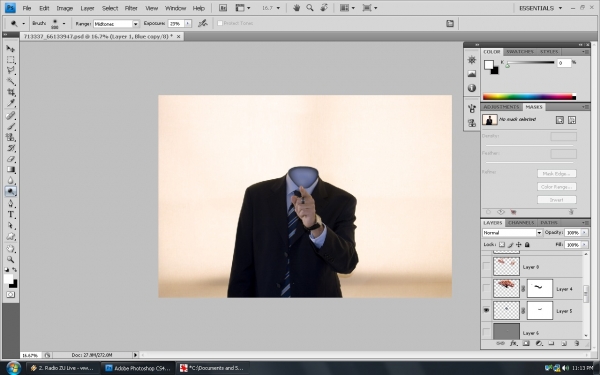
Task: Switch to Radio ZU Live taskbar window
Action: click(x=63, y=368)
